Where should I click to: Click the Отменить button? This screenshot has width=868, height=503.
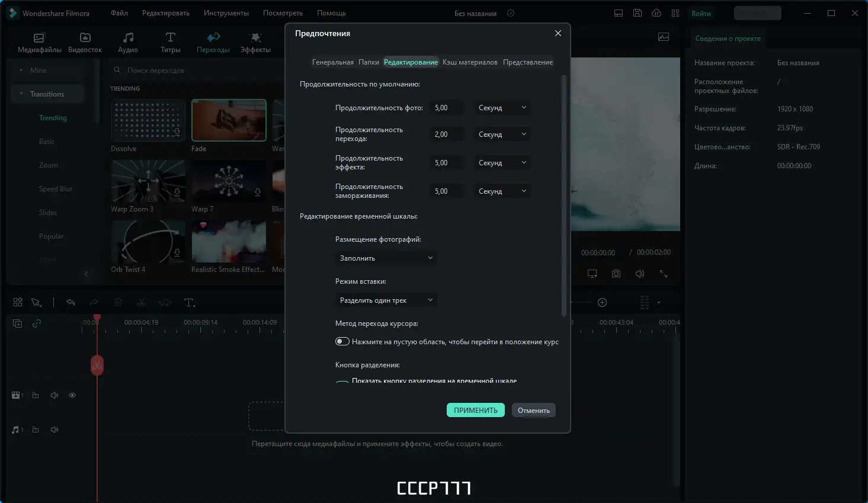534,410
